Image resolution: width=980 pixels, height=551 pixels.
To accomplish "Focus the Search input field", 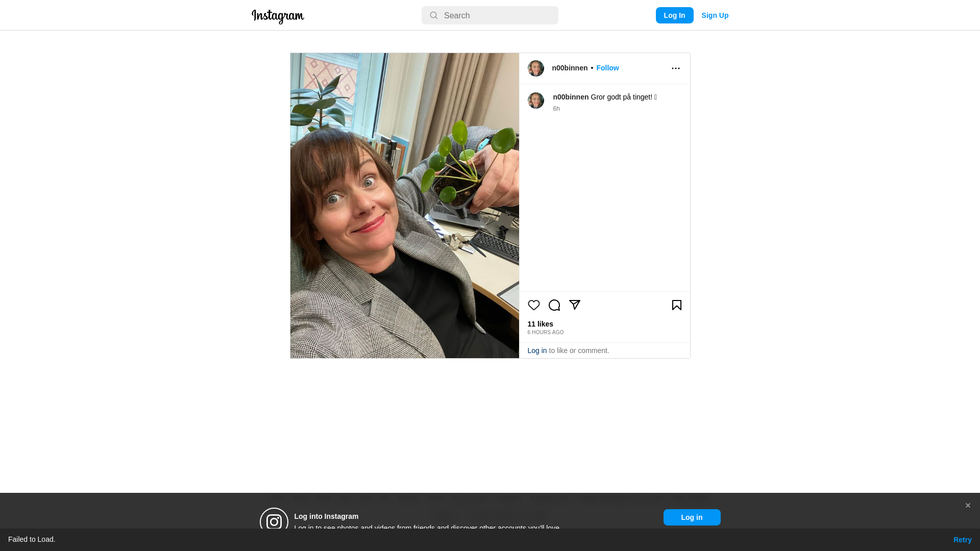I will 490,15.
